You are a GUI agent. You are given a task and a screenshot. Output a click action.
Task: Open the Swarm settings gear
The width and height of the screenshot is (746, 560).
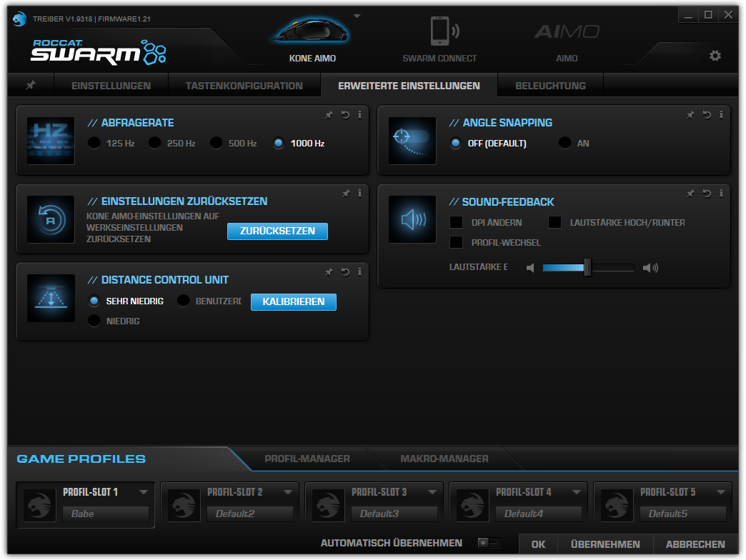click(715, 55)
